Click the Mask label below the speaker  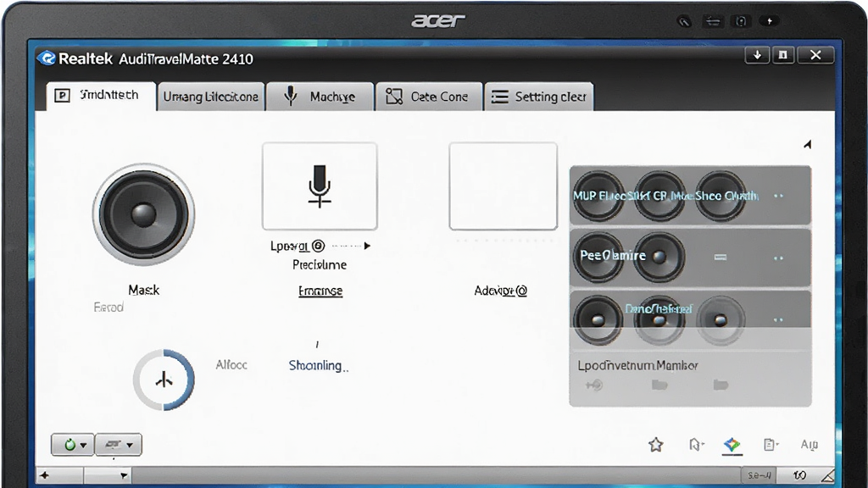tap(143, 290)
